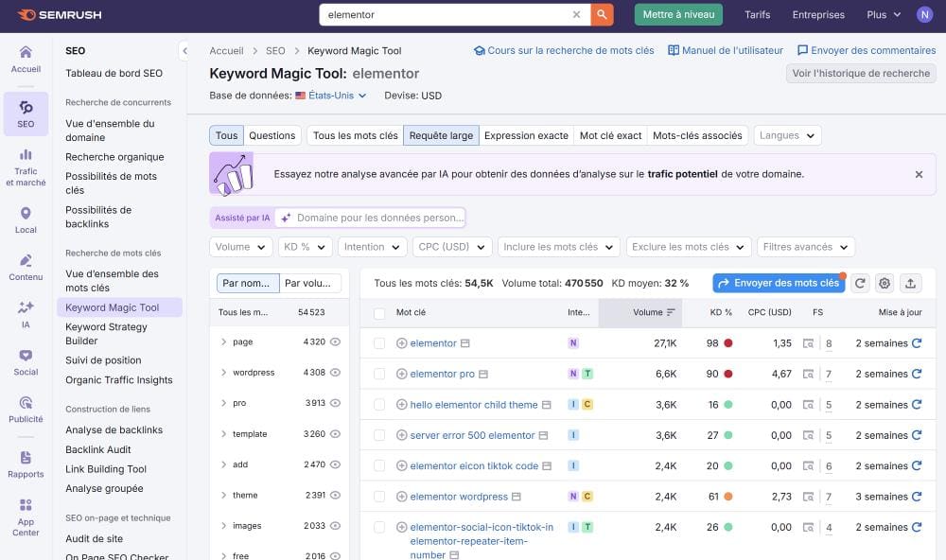946x560 pixels.
Task: Open Cours sur la recherche de mots clés
Action: pyautogui.click(x=564, y=51)
